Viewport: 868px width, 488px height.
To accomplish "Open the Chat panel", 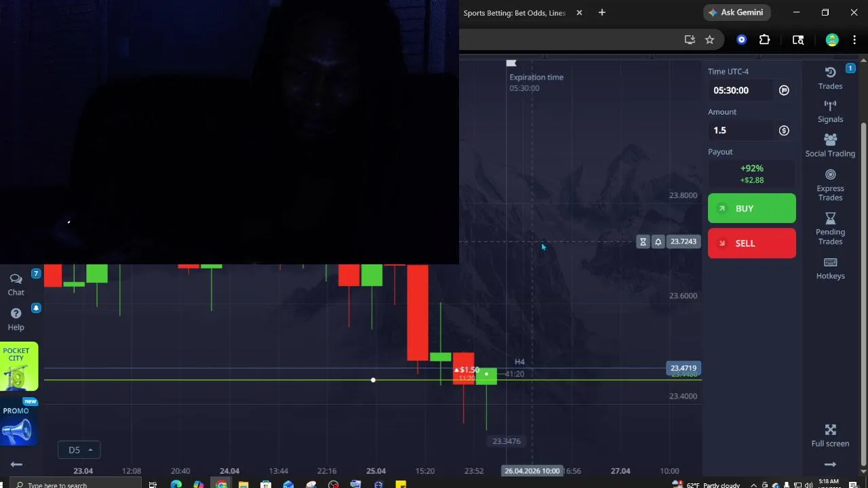I will pyautogui.click(x=16, y=285).
